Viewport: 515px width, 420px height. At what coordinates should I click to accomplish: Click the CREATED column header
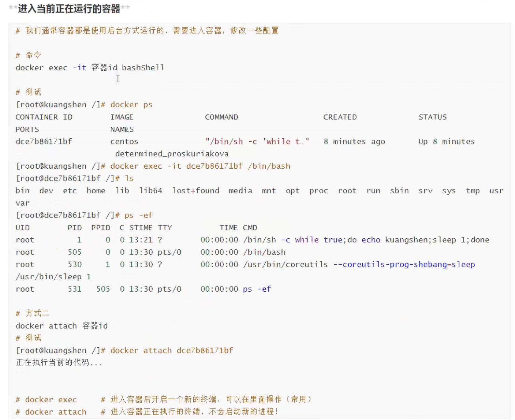pyautogui.click(x=340, y=117)
